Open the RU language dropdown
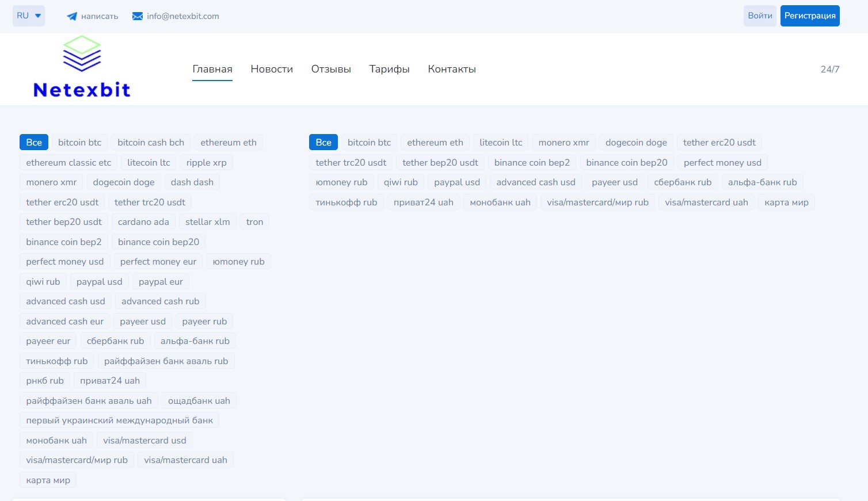Screen dimensions: 868x501 click(29, 16)
